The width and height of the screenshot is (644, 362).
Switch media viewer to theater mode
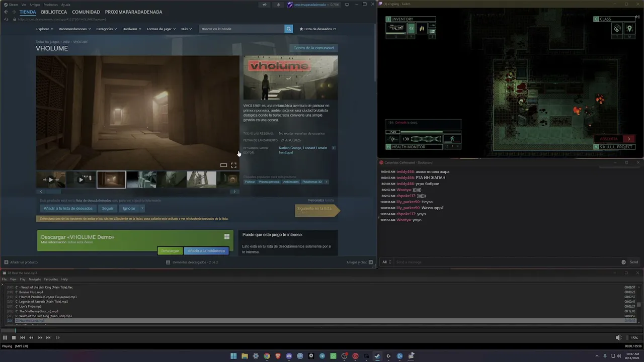coord(223,165)
